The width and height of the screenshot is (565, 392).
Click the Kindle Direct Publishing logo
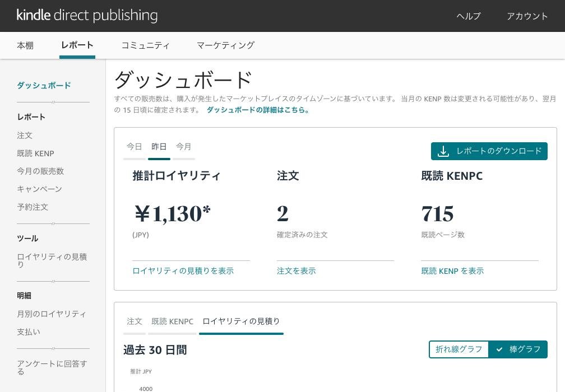[x=87, y=16]
